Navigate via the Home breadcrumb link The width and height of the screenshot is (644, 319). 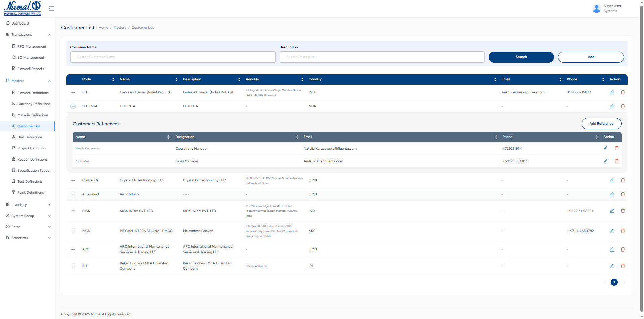(103, 27)
